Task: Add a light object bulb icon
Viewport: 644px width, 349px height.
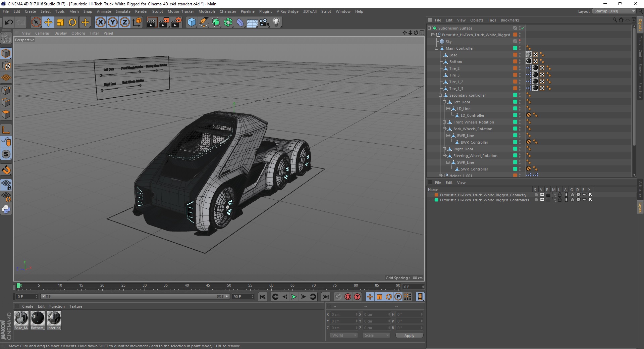Action: (276, 22)
